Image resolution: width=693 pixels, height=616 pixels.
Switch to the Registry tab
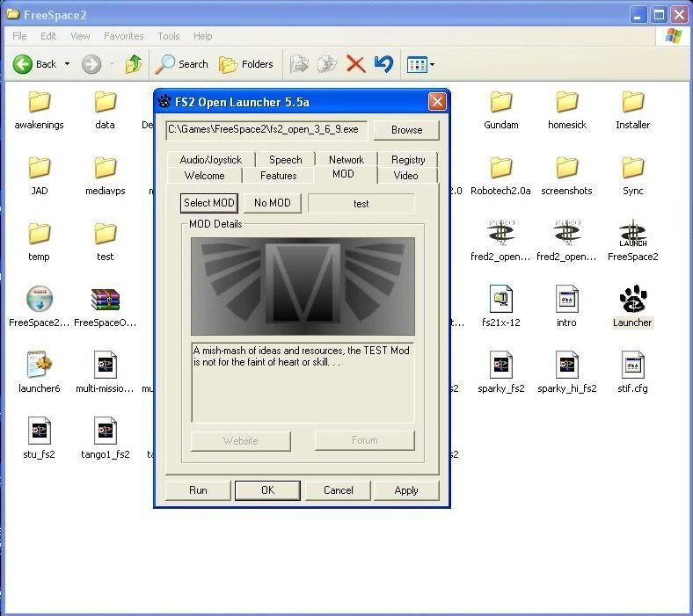coord(408,159)
